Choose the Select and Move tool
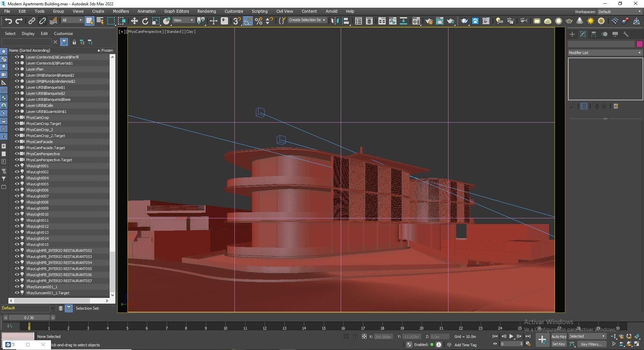Image resolution: width=644 pixels, height=350 pixels. [x=134, y=21]
